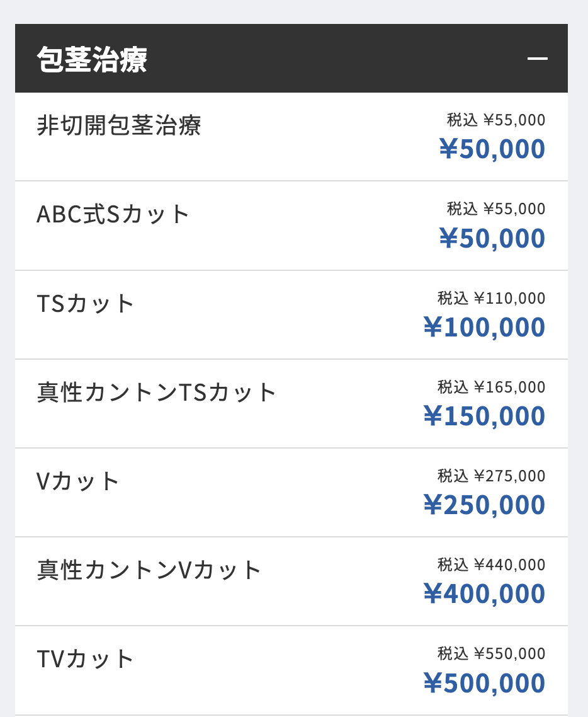Select the Vカット item
This screenshot has width=588, height=717.
pyautogui.click(x=291, y=493)
